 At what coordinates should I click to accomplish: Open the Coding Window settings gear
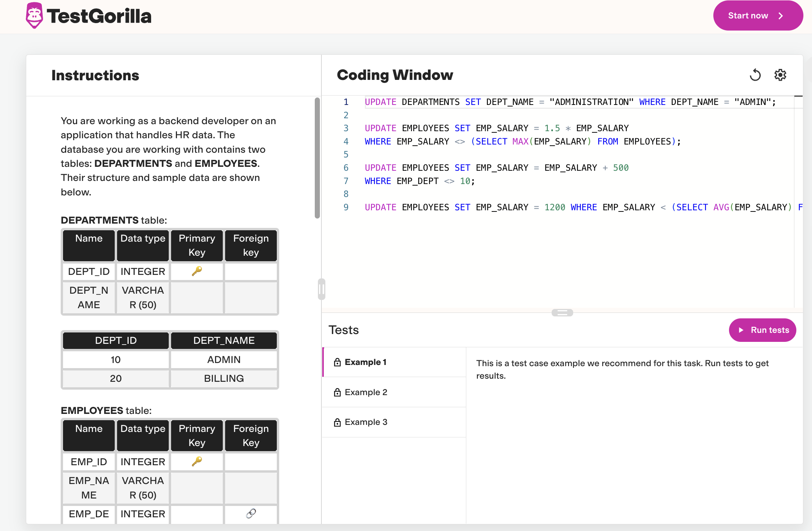[x=780, y=75]
